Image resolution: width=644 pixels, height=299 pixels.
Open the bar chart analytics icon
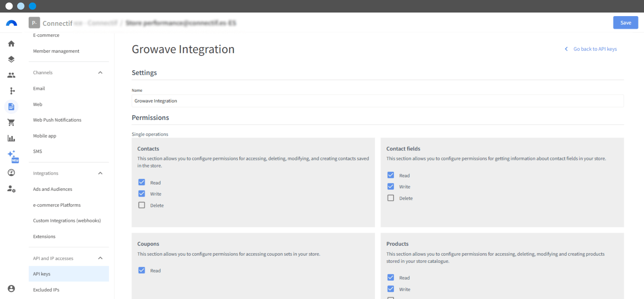click(11, 138)
